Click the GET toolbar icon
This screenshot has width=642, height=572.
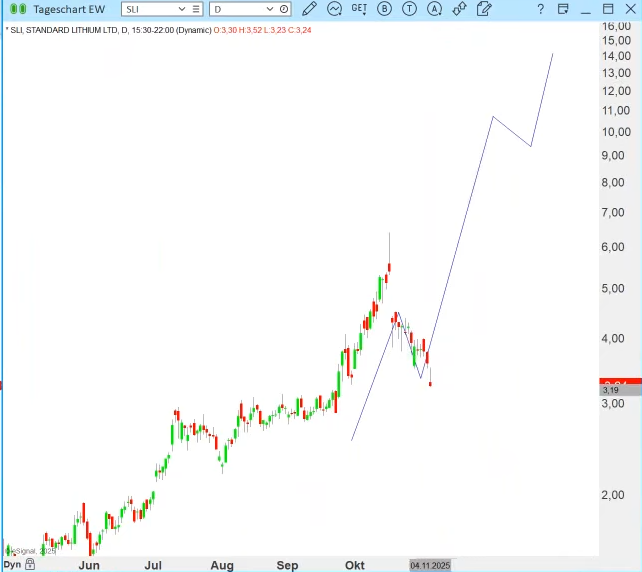pyautogui.click(x=359, y=9)
